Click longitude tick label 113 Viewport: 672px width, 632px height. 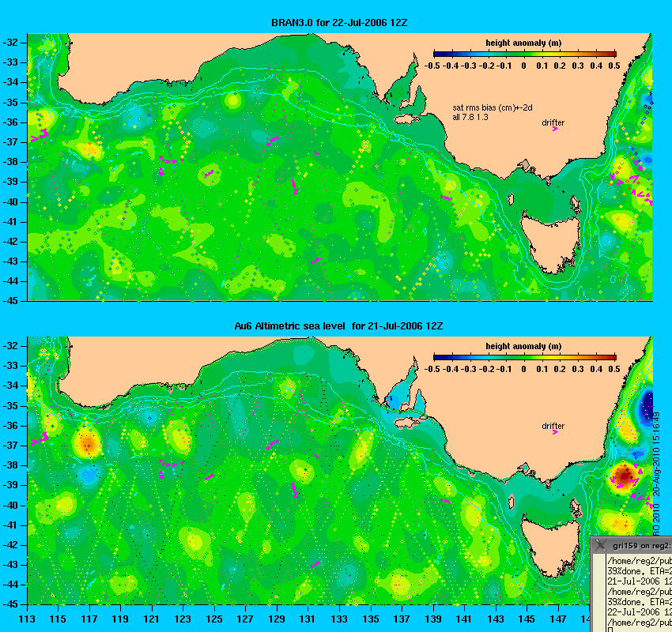[27, 619]
